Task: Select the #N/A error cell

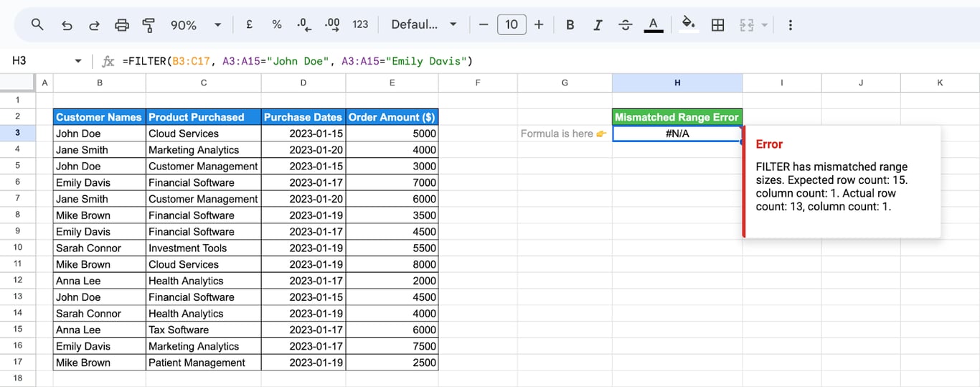Action: [x=677, y=134]
